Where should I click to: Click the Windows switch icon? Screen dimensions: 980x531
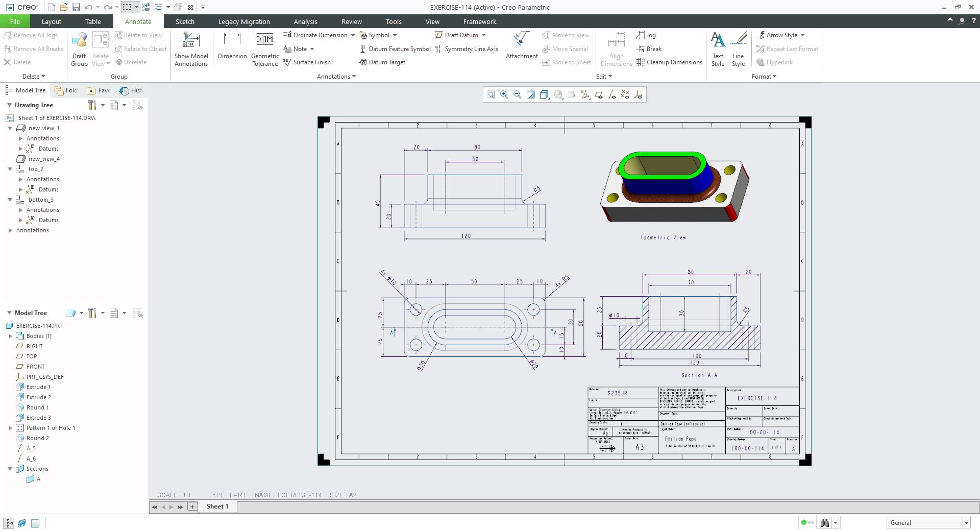(158, 7)
